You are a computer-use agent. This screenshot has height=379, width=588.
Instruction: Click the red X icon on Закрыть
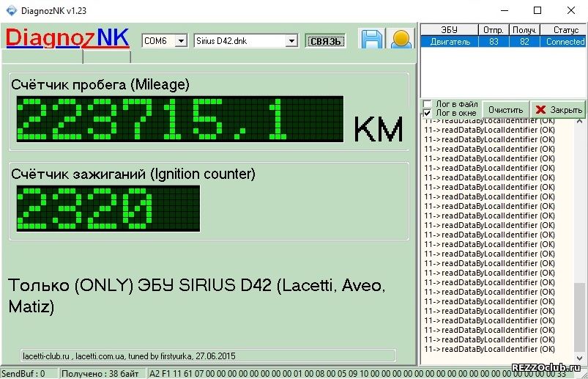(x=540, y=109)
